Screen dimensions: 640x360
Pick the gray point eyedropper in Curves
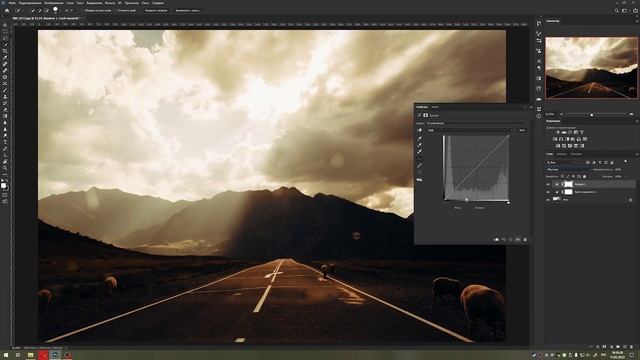click(x=420, y=145)
